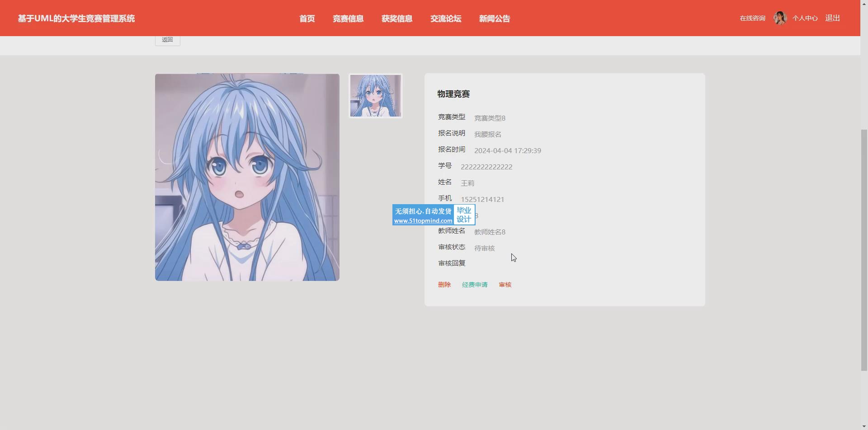The image size is (868, 430).
Task: Click the site title 基于UML的大学生竞赛管理系统
Action: click(76, 19)
